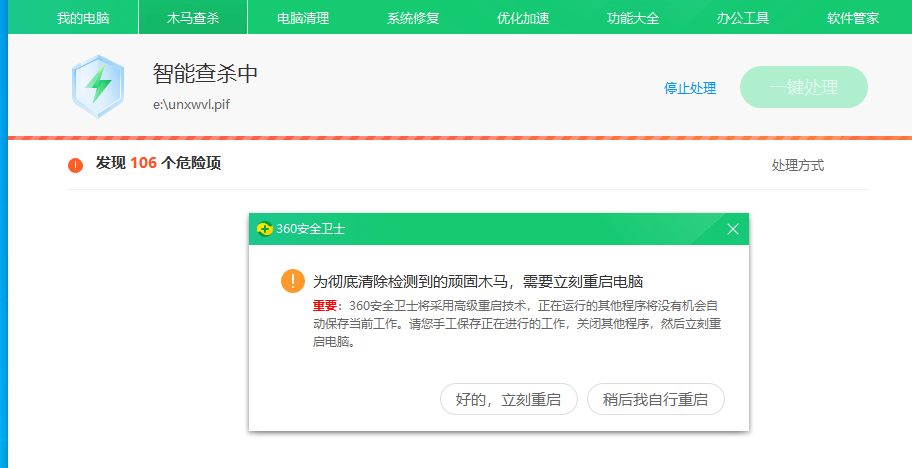This screenshot has height=468, width=912.
Task: Open the 功能大全 tab
Action: point(633,18)
